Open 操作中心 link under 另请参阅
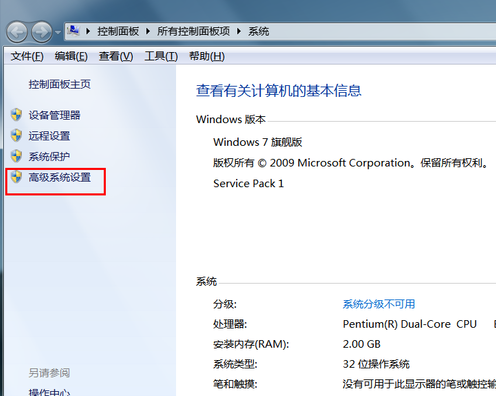This screenshot has width=496, height=396. point(49,392)
